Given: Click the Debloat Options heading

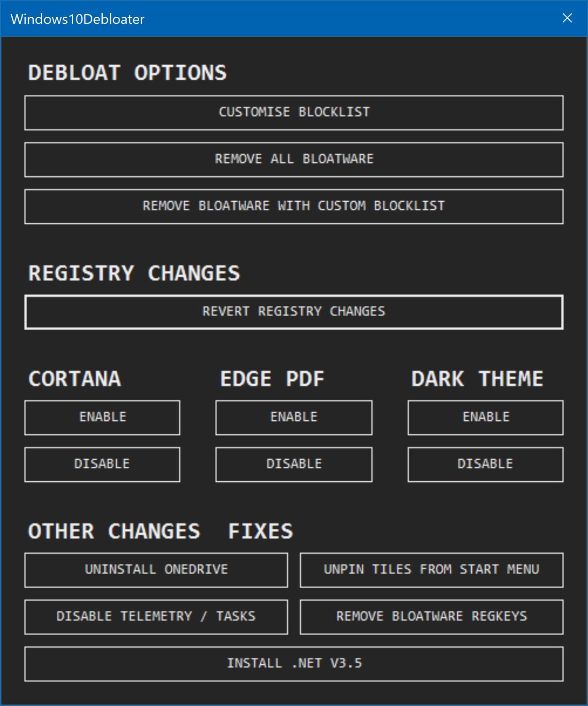Looking at the screenshot, I should 128,73.
